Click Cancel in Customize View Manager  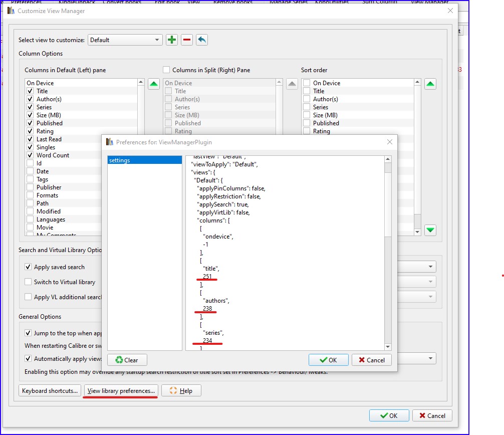(x=432, y=415)
